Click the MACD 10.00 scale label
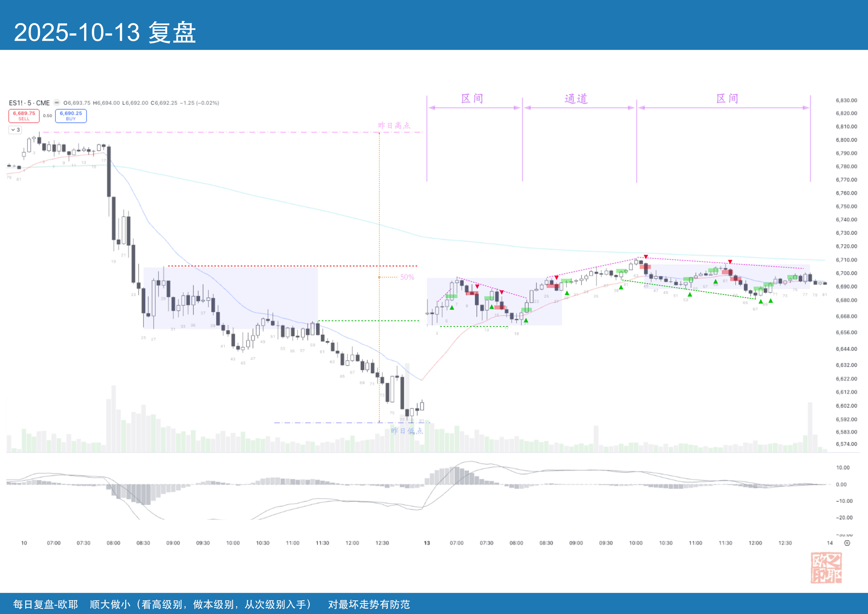 (x=843, y=468)
